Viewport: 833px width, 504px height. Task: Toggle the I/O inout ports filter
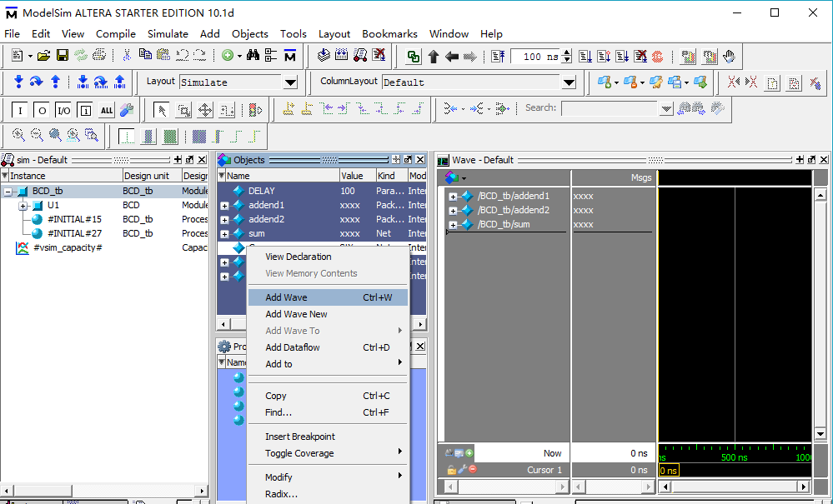pos(63,110)
